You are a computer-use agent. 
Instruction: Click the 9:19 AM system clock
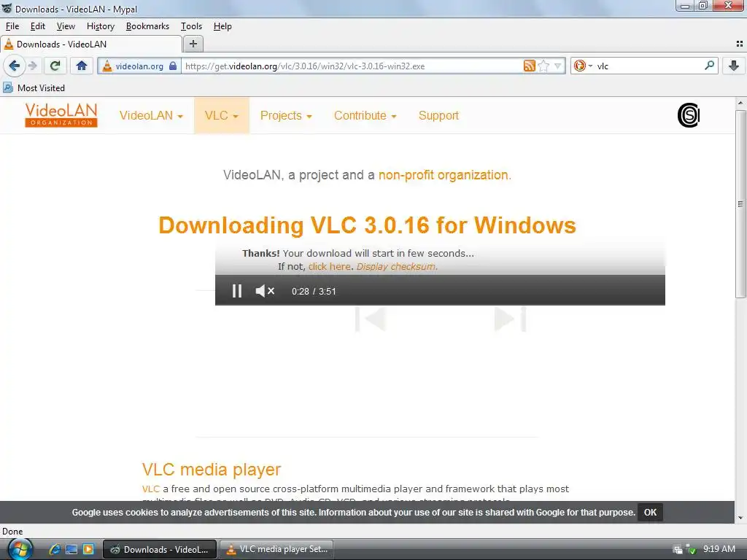[719, 549]
